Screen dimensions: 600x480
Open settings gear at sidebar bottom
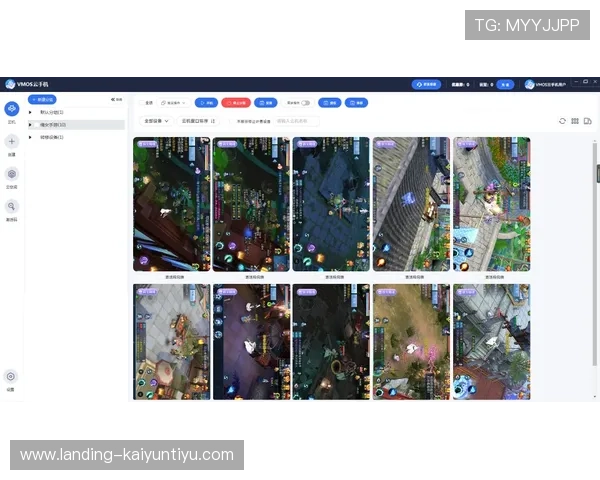[x=11, y=376]
